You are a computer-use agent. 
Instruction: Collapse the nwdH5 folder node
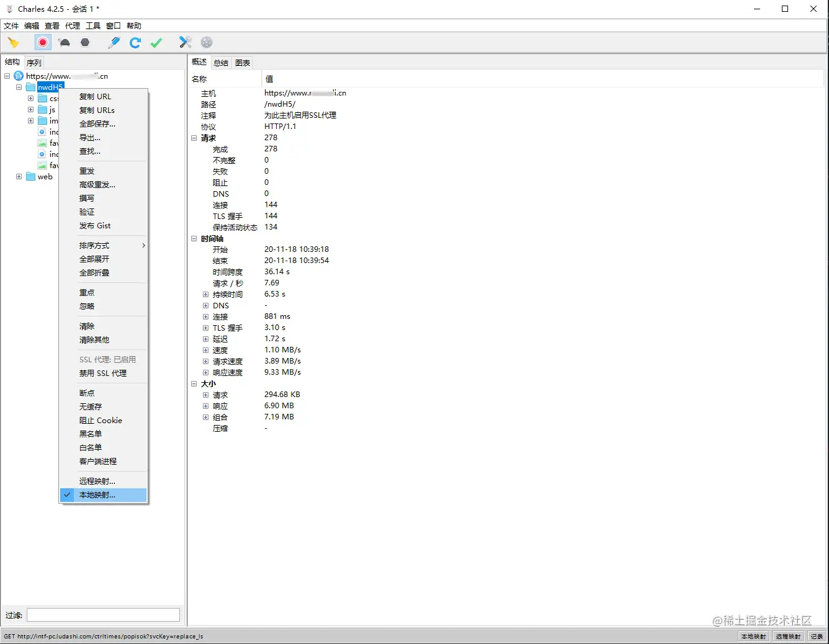pyautogui.click(x=19, y=87)
